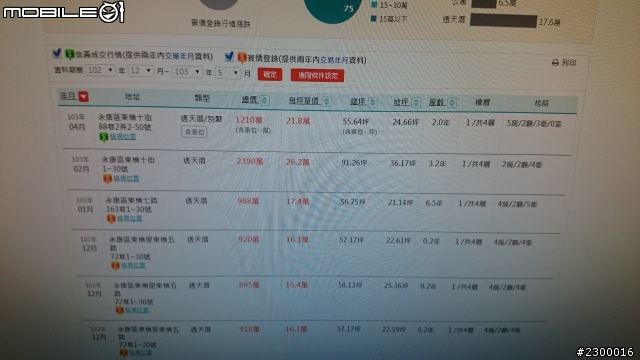Screen dimensions: 640x360
Task: Click the sort arrows icon beside 總價
Action: coord(264,100)
